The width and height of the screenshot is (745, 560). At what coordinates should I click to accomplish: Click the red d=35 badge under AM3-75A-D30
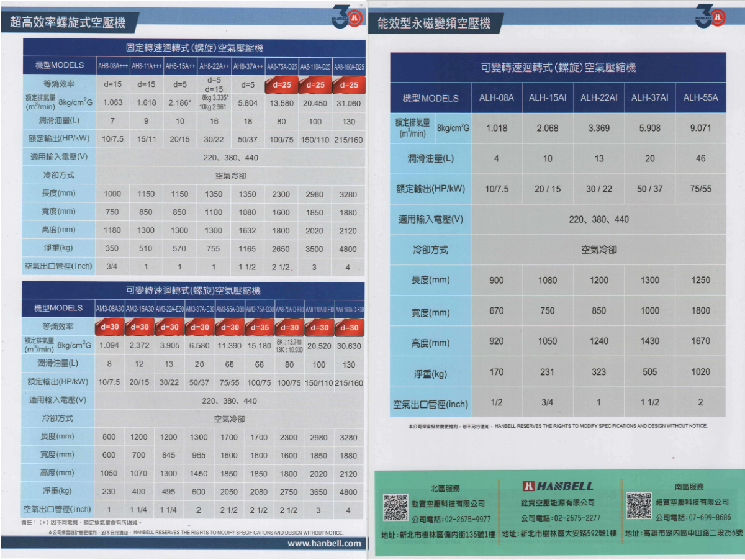pyautogui.click(x=259, y=327)
